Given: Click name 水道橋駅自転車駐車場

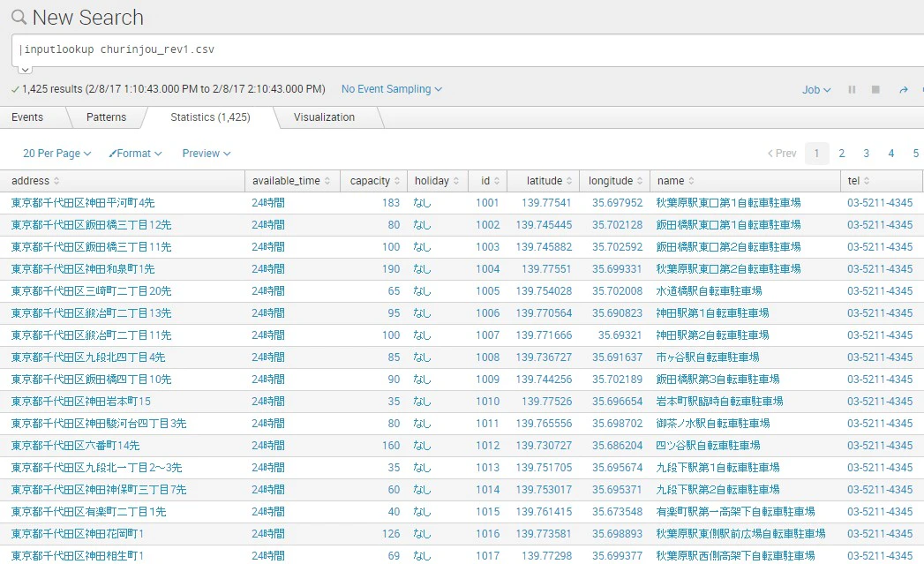Looking at the screenshot, I should point(710,291).
